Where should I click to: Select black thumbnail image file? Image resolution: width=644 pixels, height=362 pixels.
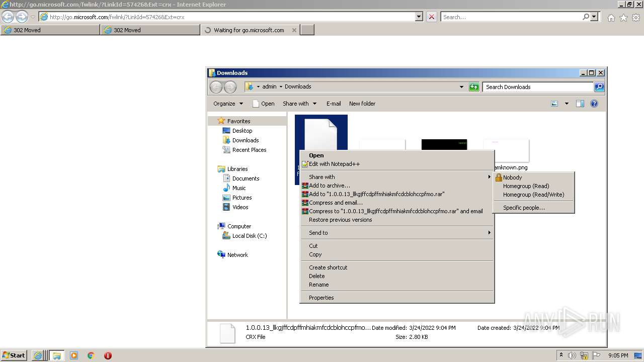click(x=444, y=144)
